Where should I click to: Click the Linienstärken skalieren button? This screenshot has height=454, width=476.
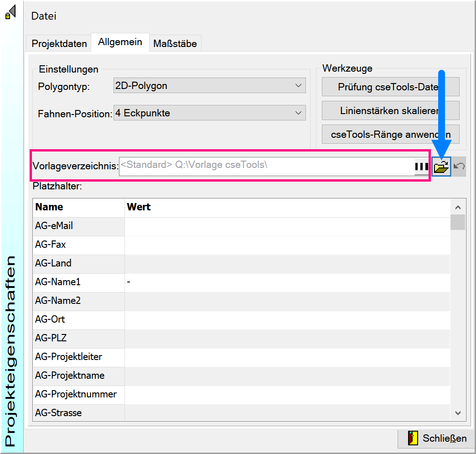click(390, 111)
